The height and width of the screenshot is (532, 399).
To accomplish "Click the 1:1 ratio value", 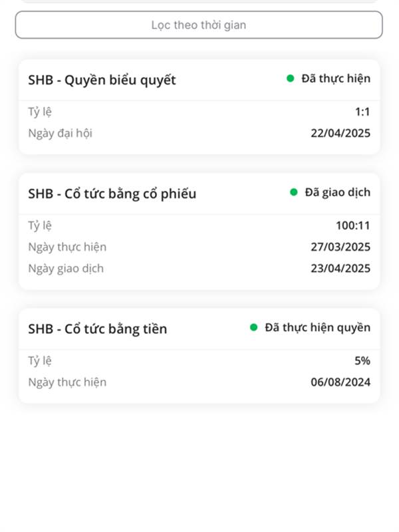I will (362, 112).
